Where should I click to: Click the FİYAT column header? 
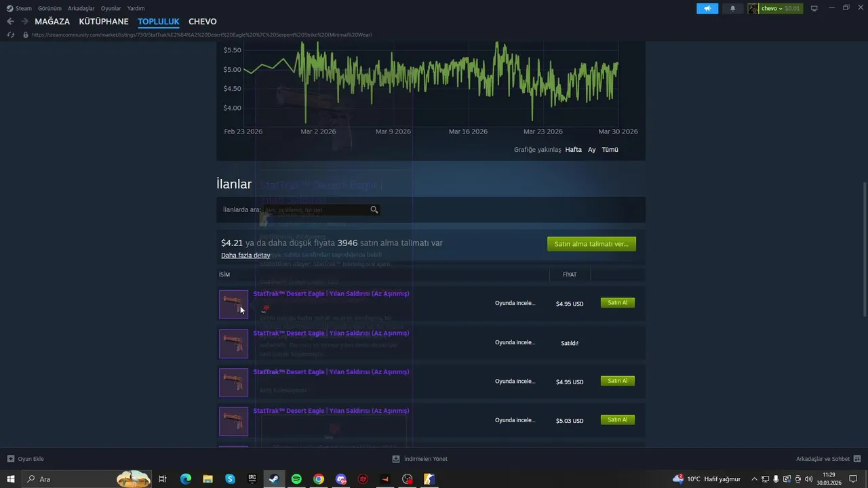(570, 274)
